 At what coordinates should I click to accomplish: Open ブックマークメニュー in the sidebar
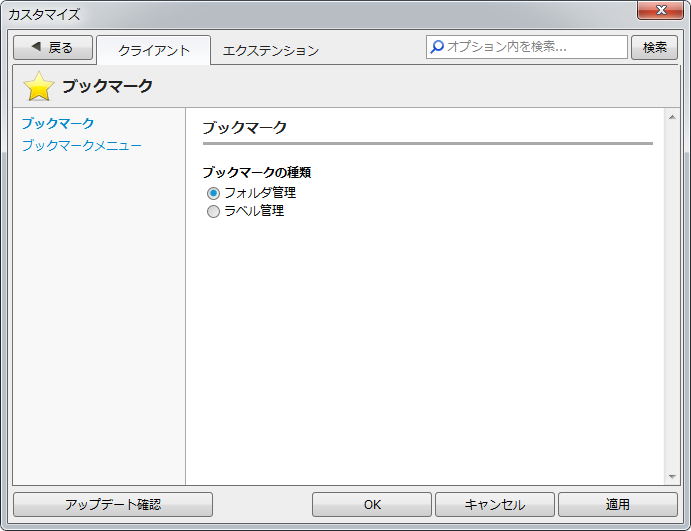(x=82, y=145)
